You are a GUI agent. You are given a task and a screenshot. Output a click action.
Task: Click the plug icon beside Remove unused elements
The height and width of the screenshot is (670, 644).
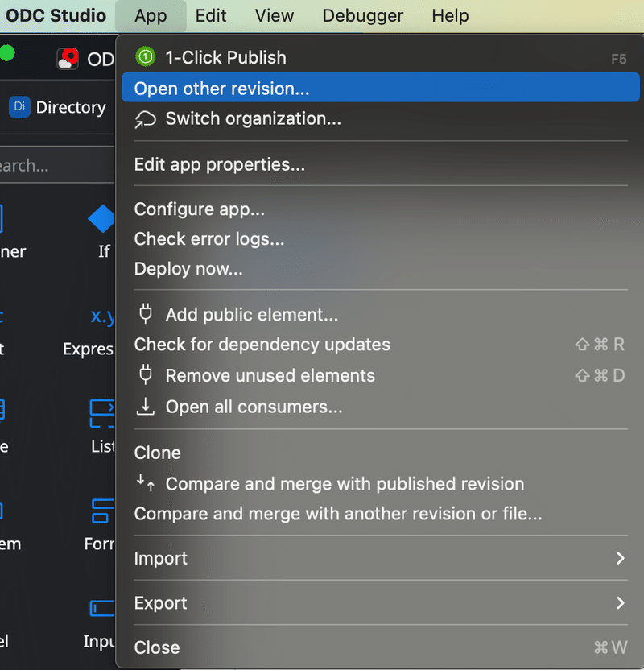pyautogui.click(x=146, y=374)
